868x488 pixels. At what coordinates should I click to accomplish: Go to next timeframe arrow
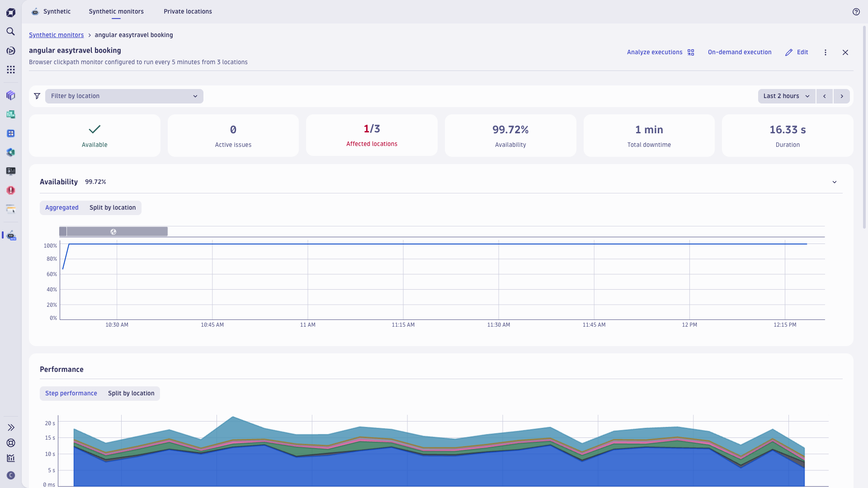842,96
